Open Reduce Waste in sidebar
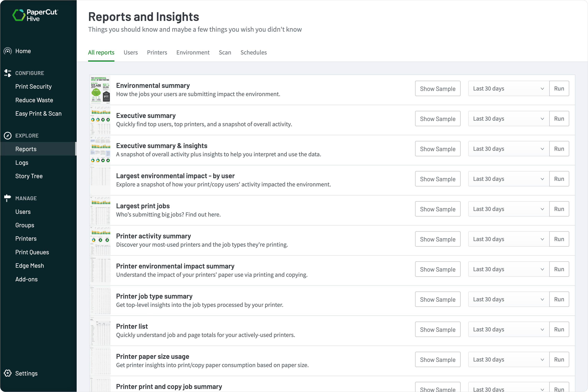Image resolution: width=588 pixels, height=392 pixels. coord(34,100)
